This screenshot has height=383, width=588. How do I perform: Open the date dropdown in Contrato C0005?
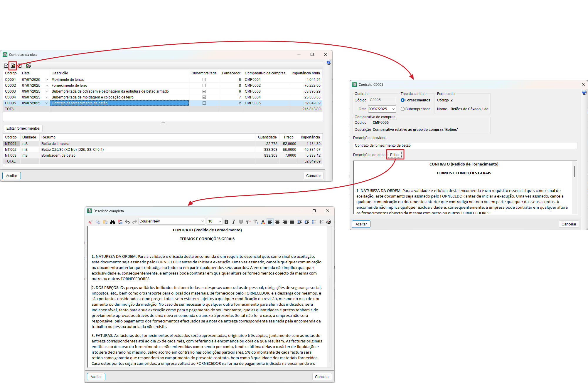point(393,109)
